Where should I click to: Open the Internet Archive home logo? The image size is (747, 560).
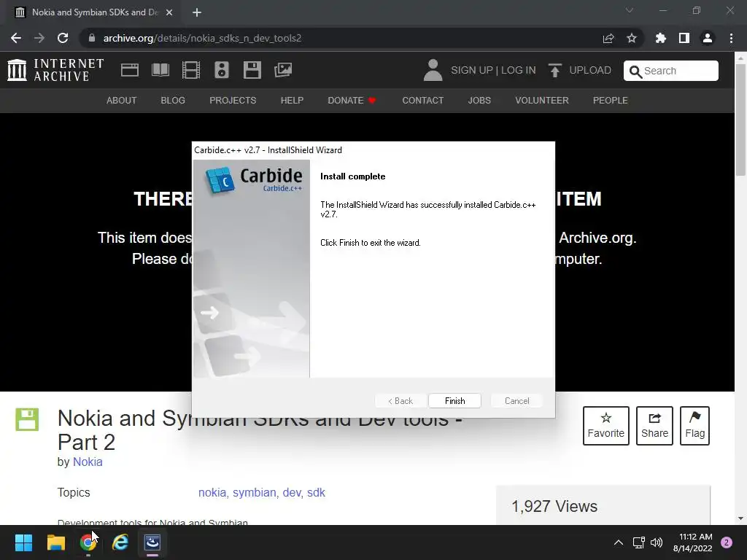[x=55, y=70]
